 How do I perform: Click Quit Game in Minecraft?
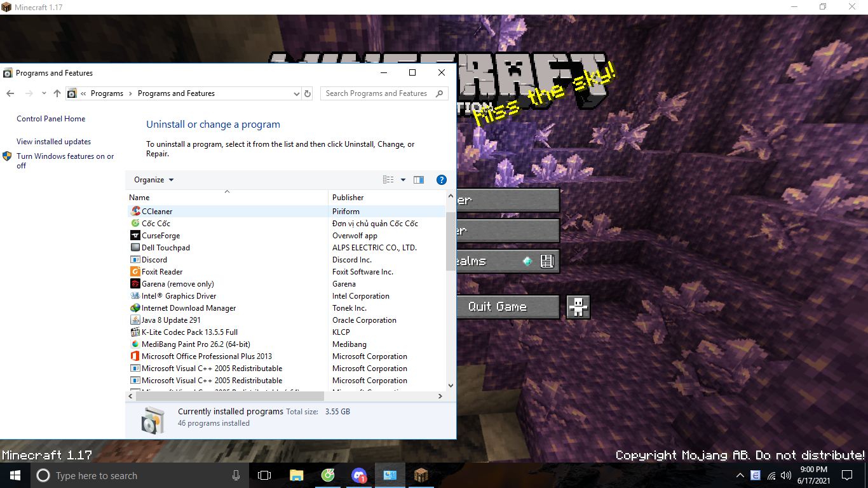(498, 307)
